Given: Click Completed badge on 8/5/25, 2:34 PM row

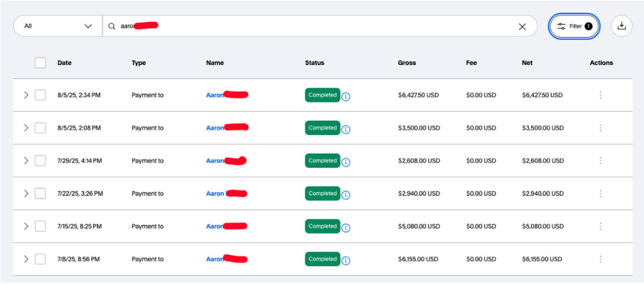Looking at the screenshot, I should [322, 95].
